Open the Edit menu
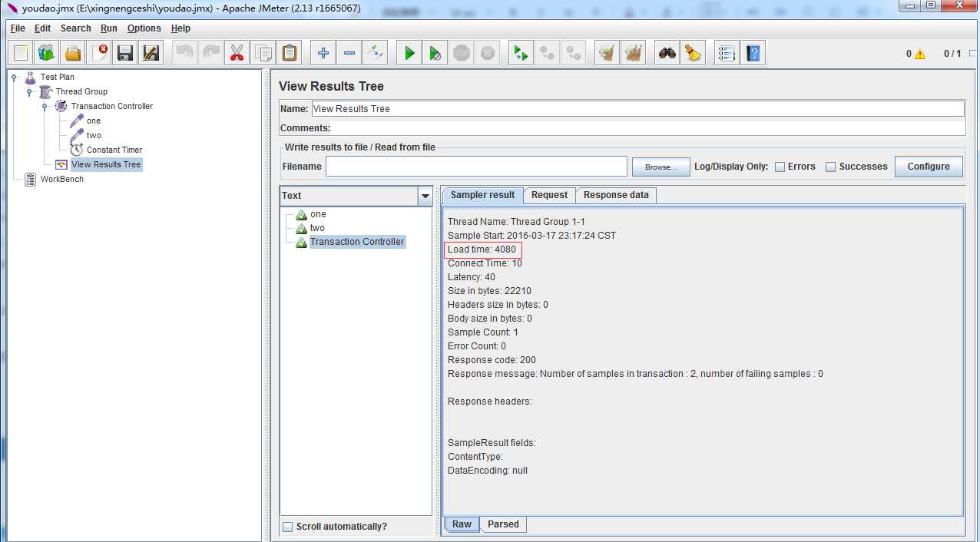 [42, 28]
